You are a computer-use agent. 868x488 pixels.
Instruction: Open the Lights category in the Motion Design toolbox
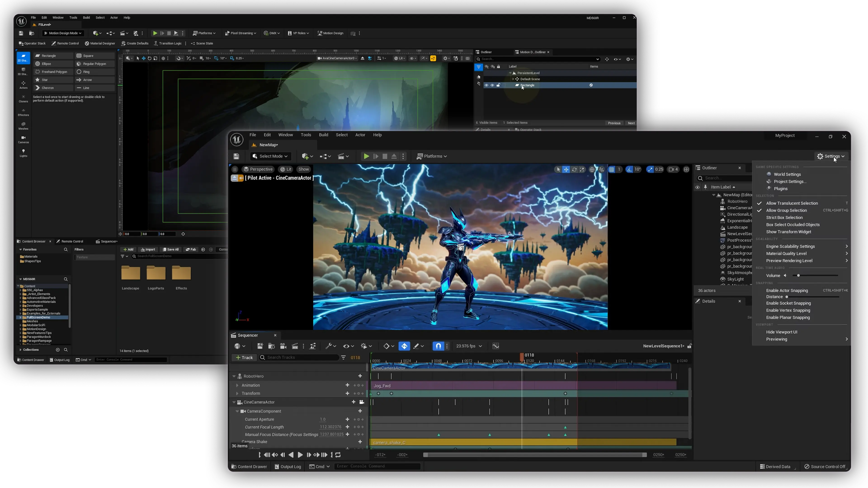[x=23, y=152]
